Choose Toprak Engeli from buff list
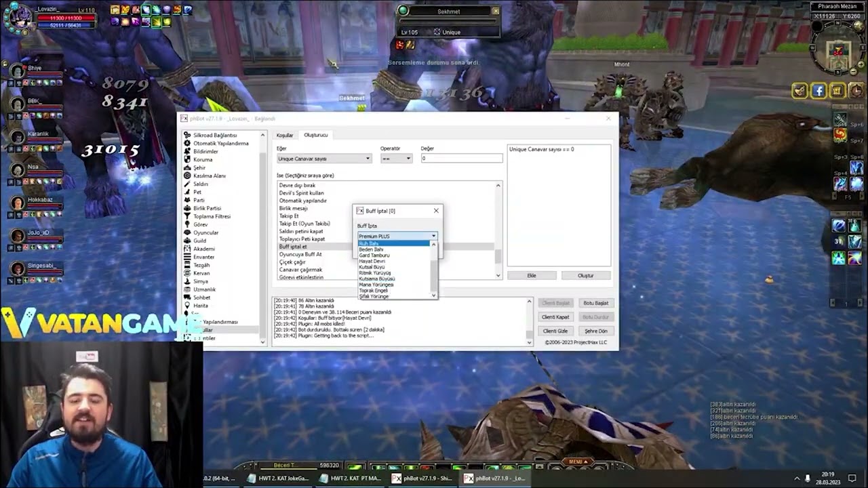The height and width of the screenshot is (488, 868). (x=394, y=291)
